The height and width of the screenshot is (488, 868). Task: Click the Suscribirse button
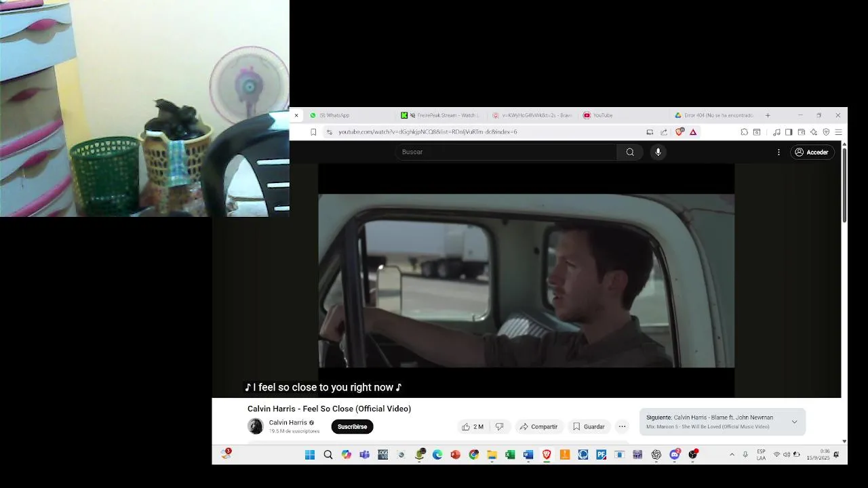tap(352, 426)
